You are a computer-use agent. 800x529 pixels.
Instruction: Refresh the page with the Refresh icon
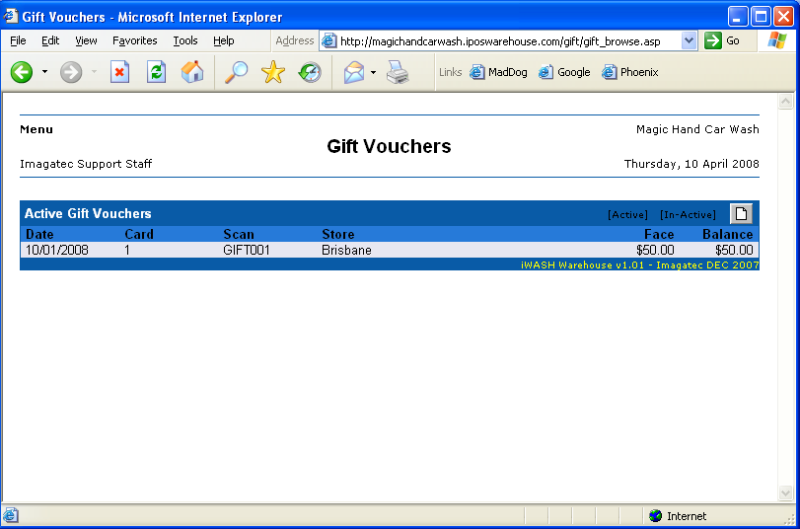pos(156,72)
